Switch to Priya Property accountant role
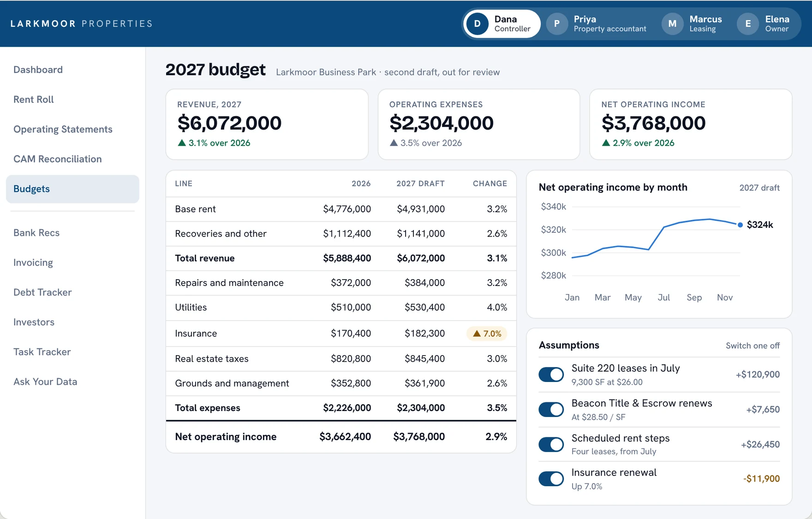 click(x=598, y=24)
